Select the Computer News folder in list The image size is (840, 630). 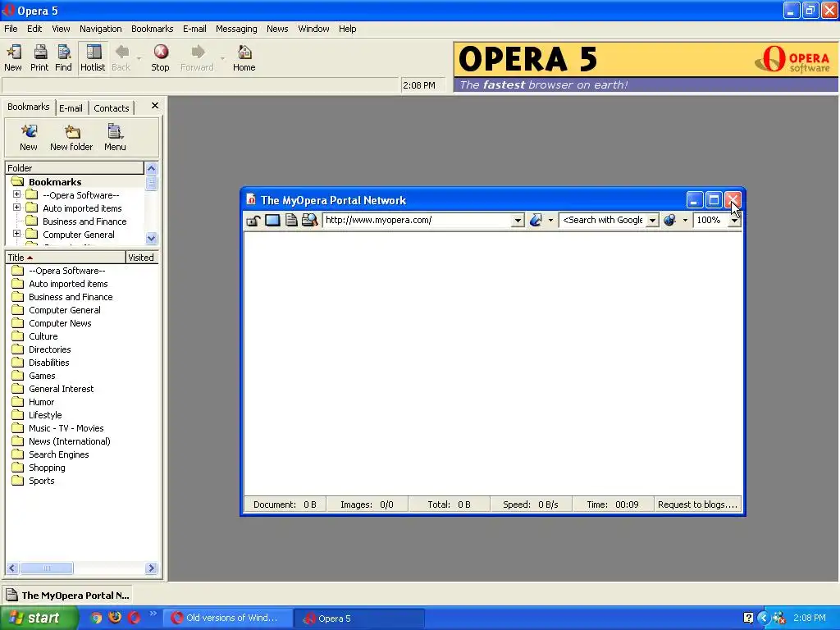pyautogui.click(x=60, y=323)
